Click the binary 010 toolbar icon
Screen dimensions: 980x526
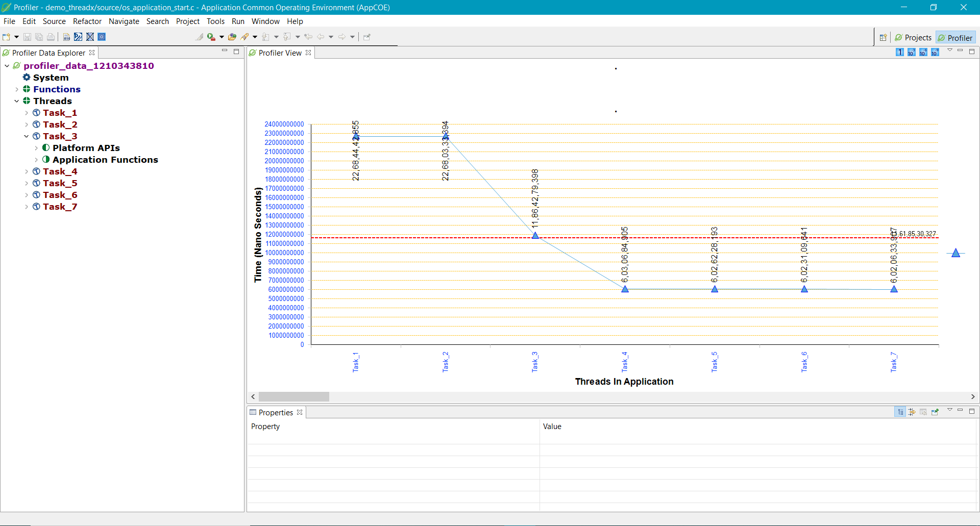tap(66, 37)
